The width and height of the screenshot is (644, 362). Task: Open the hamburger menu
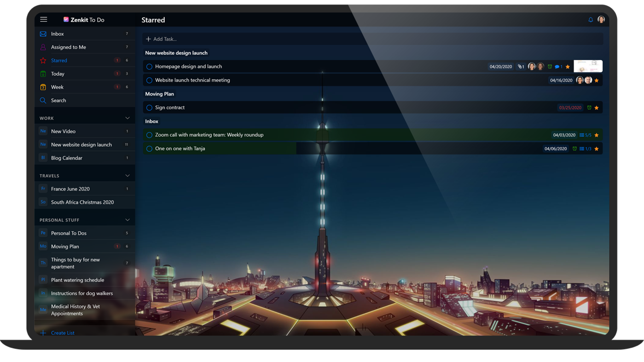(43, 19)
